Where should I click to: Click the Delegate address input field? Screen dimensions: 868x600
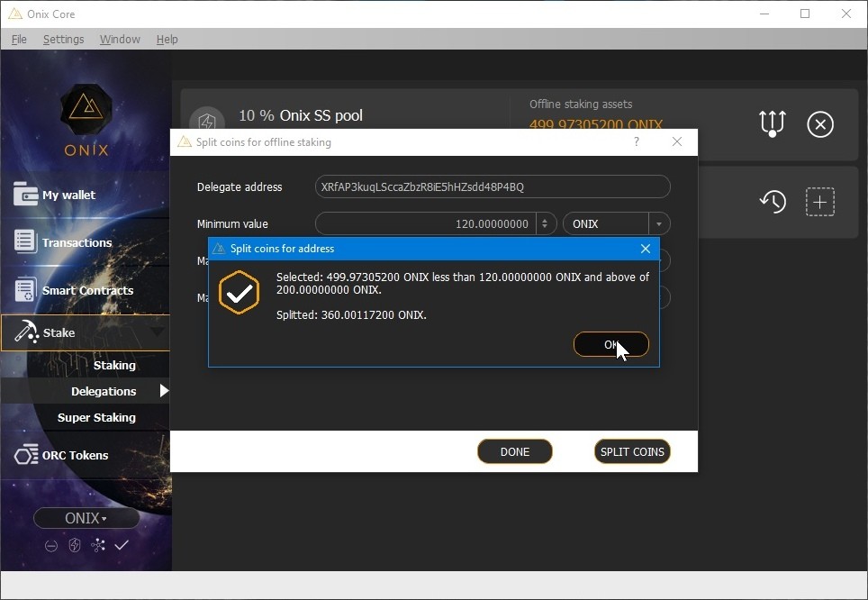[493, 186]
